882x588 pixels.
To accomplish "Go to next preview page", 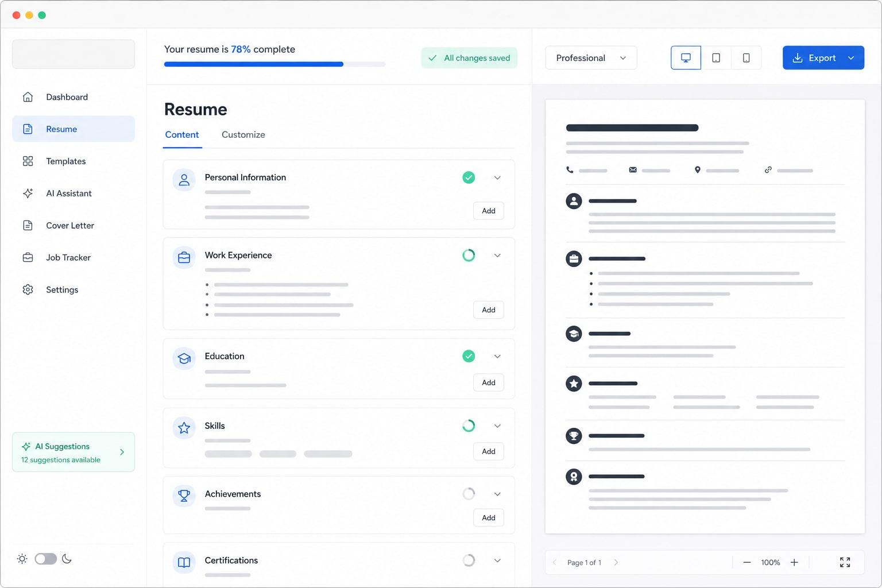I will 616,563.
